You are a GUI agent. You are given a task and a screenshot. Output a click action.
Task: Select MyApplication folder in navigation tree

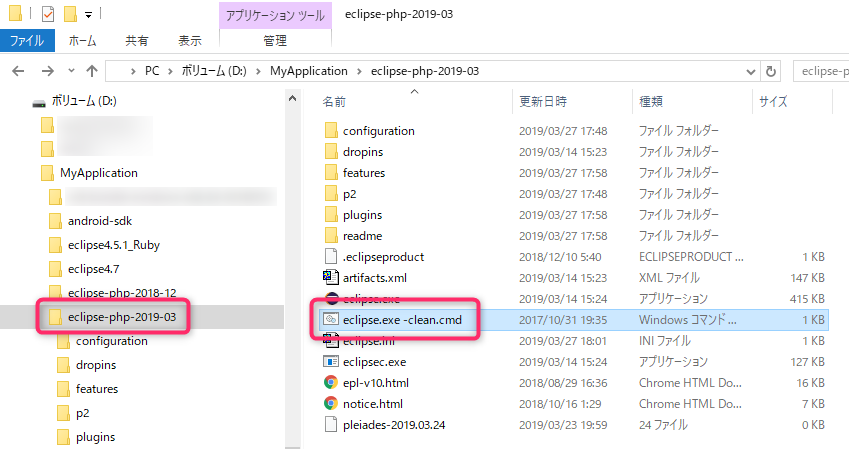(99, 173)
